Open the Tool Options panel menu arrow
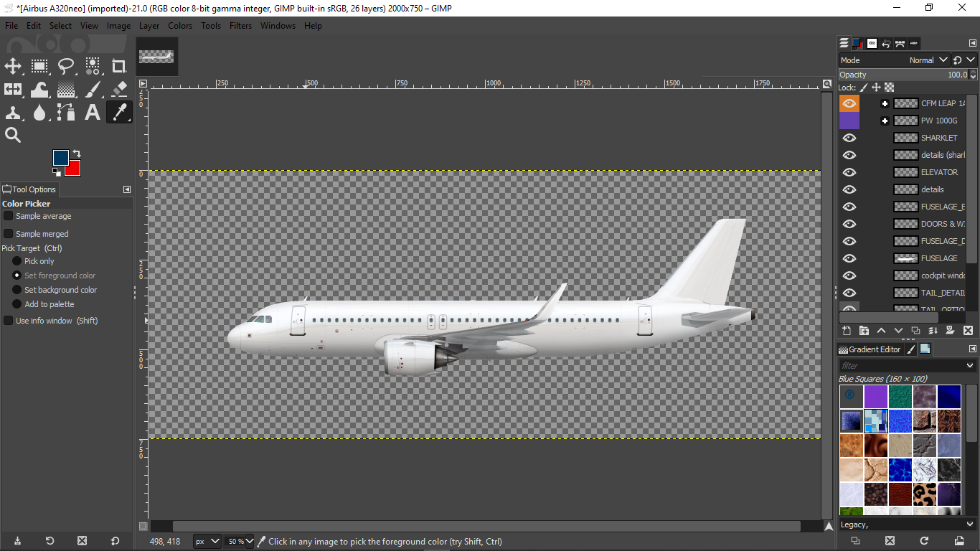This screenshot has height=551, width=980. (x=127, y=189)
